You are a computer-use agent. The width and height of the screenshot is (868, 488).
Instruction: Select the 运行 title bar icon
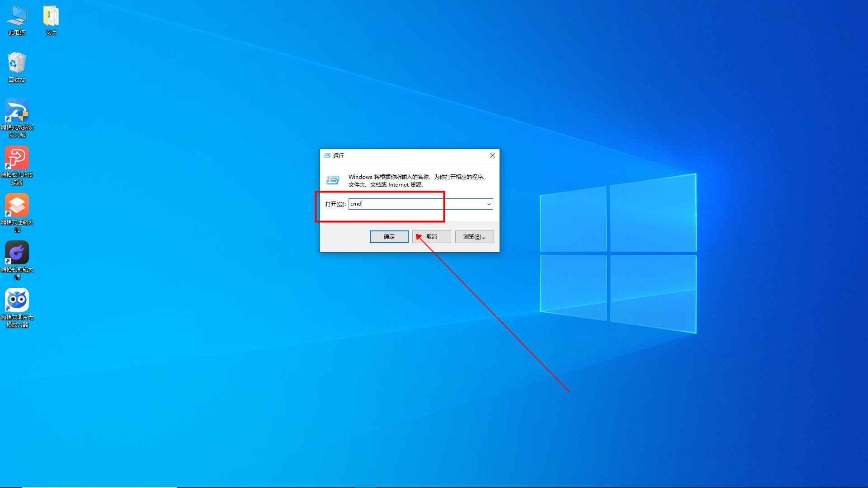327,155
